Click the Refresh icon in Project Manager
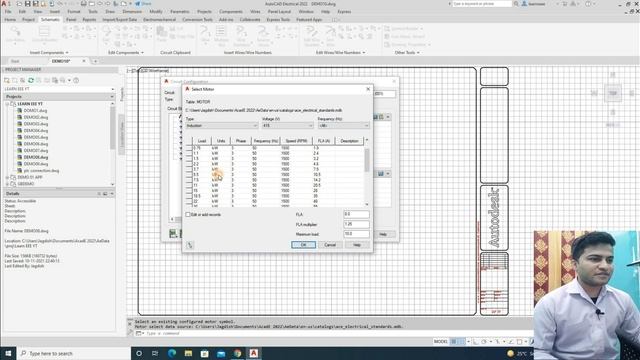 click(x=31, y=80)
